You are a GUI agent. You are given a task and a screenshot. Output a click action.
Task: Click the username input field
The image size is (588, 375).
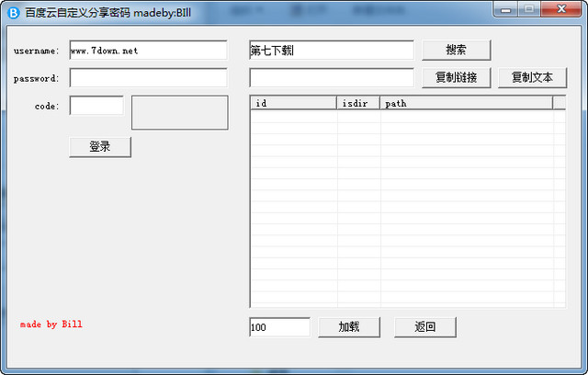pyautogui.click(x=149, y=51)
